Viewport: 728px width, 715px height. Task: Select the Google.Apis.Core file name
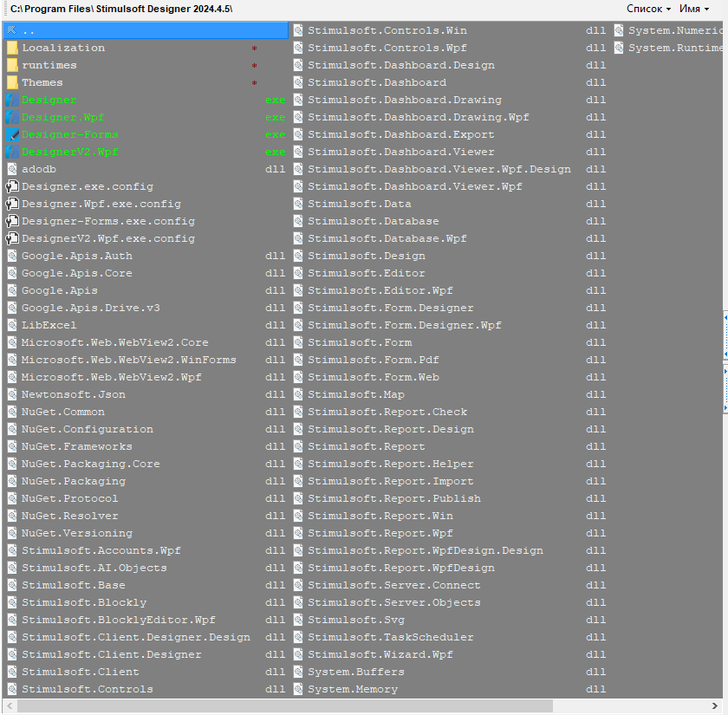(x=76, y=273)
